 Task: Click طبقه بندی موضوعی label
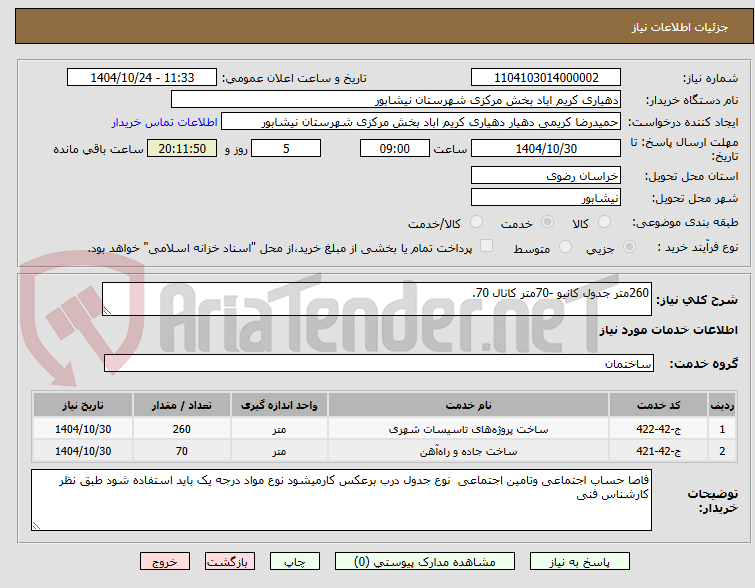[685, 222]
